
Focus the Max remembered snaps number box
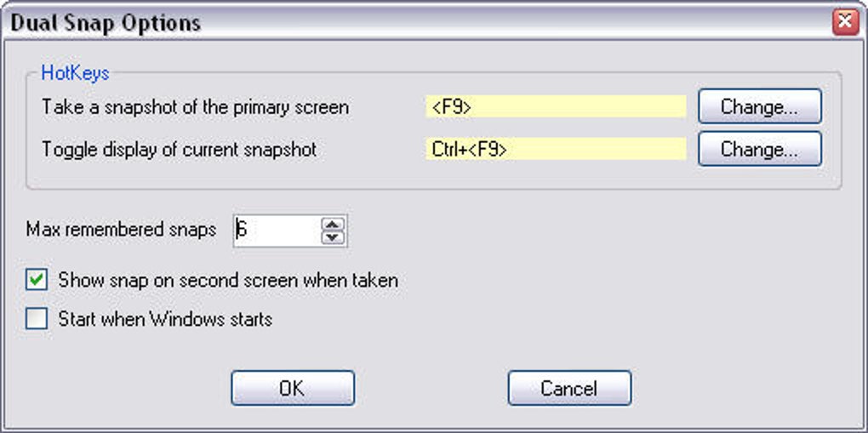coord(277,231)
